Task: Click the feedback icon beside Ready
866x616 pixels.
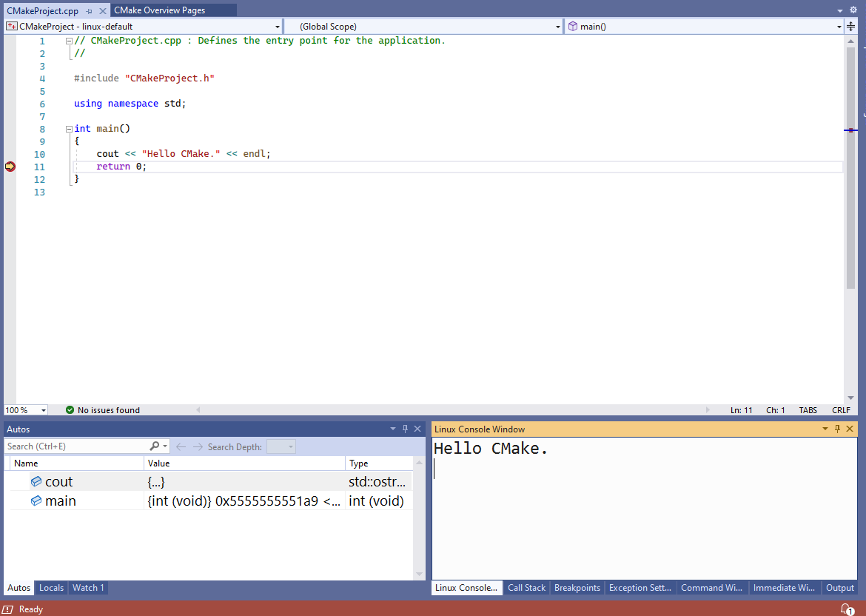Action: click(x=8, y=609)
